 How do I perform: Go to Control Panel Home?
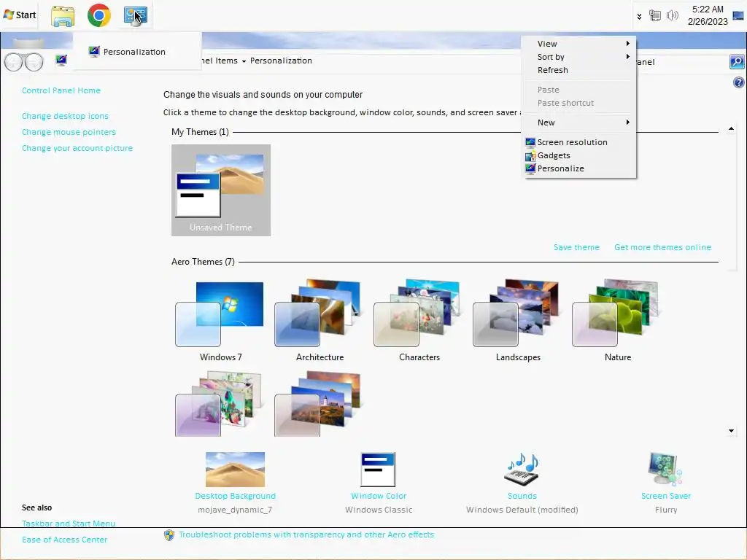coord(61,90)
